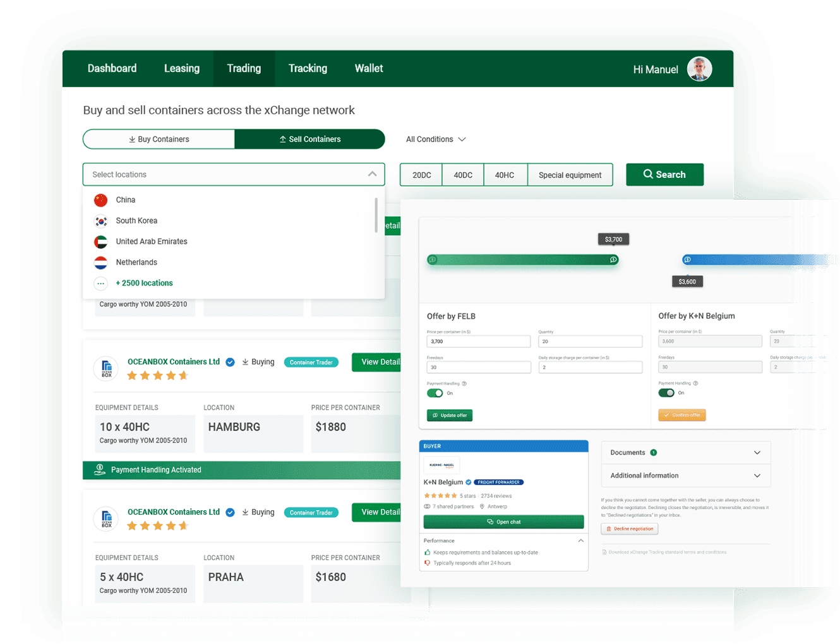Image resolution: width=840 pixels, height=644 pixels.
Task: Collapse the Performance section
Action: [580, 540]
